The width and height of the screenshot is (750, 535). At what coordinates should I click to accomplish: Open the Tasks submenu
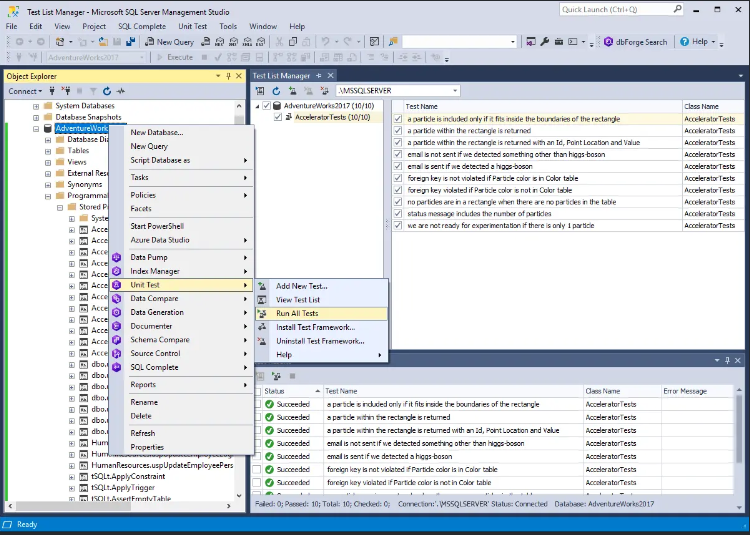(x=181, y=177)
